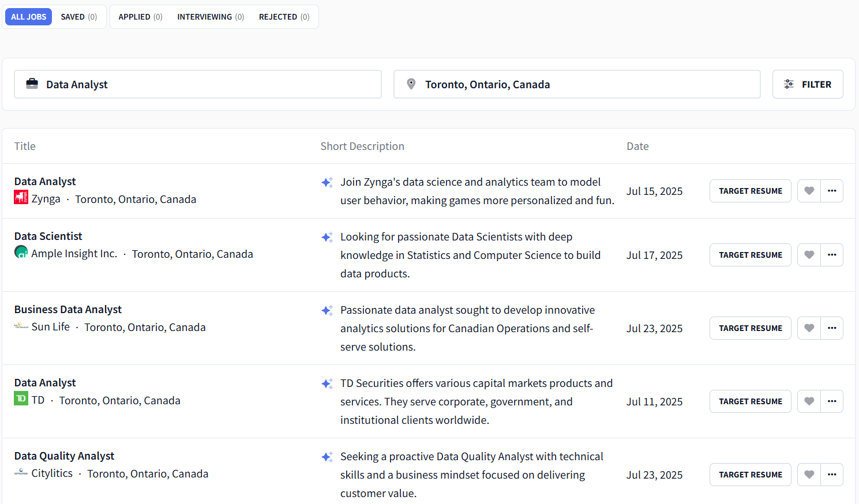Click AI sparkle icon beside Sun Life description
Viewport: 859px width, 504px height.
tap(327, 310)
